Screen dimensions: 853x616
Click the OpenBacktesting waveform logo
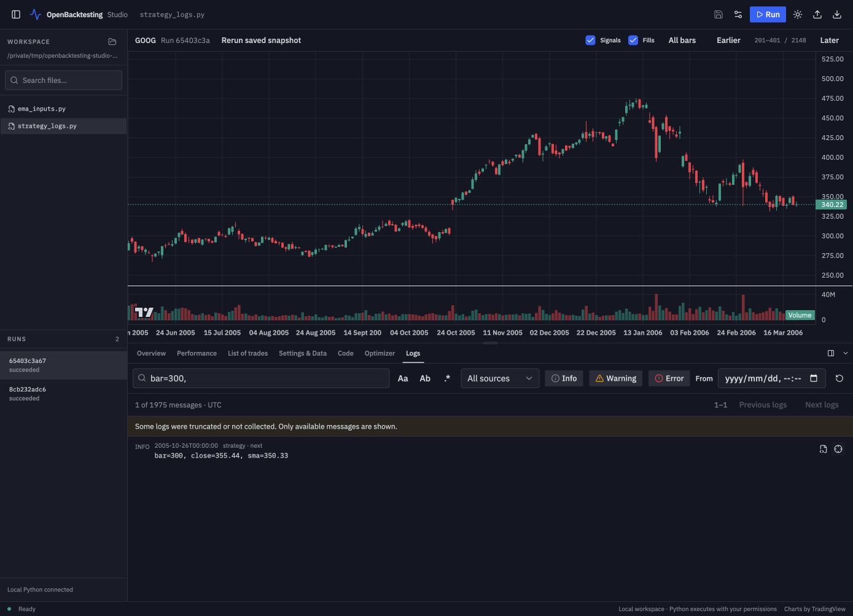[x=36, y=14]
